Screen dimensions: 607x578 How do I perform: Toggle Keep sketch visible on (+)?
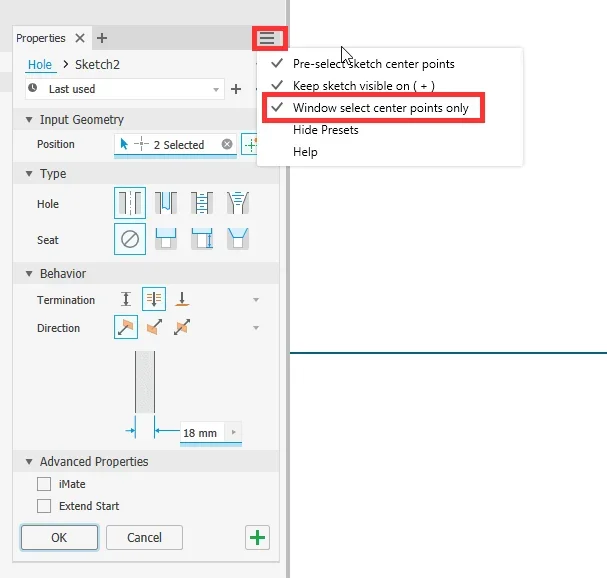[x=364, y=86]
